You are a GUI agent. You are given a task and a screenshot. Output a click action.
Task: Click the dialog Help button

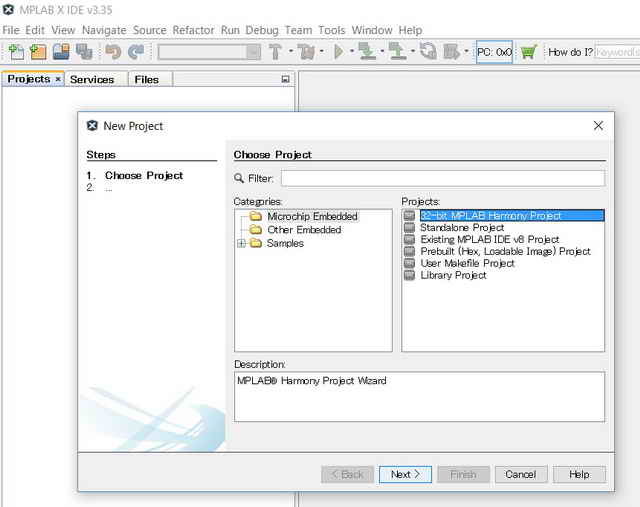pos(579,474)
